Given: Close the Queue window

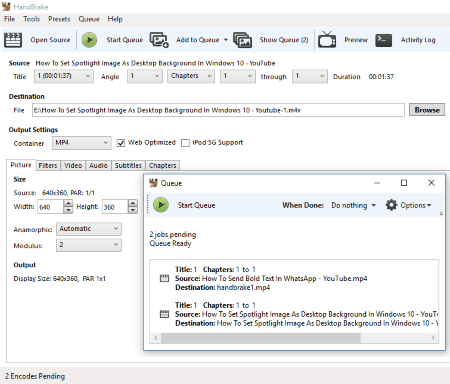Looking at the screenshot, I should tap(431, 183).
